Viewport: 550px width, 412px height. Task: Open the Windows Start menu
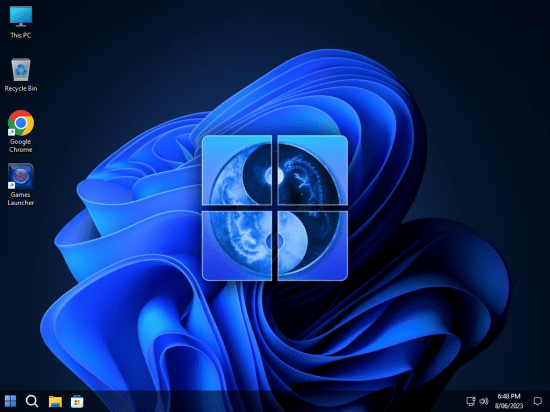[10, 401]
